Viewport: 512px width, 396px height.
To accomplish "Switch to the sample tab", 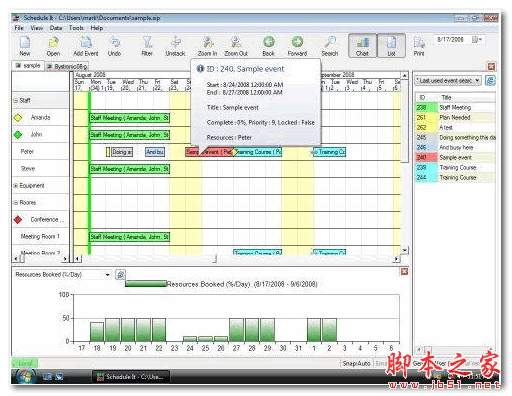I will 28,66.
